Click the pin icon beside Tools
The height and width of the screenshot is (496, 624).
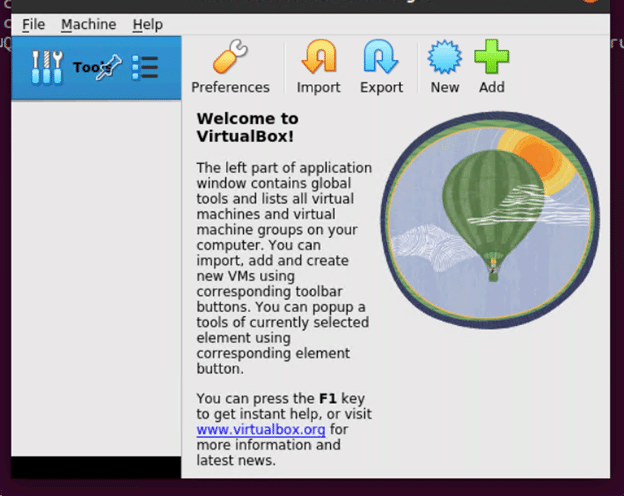[109, 67]
